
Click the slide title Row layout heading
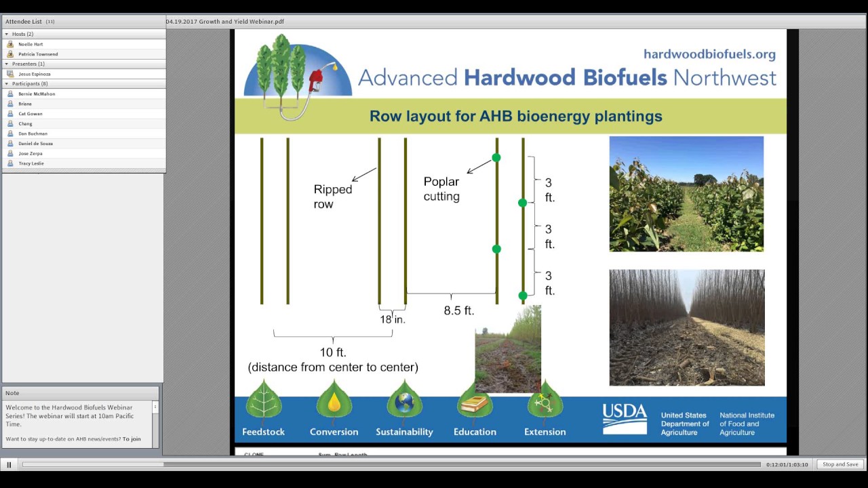point(515,117)
